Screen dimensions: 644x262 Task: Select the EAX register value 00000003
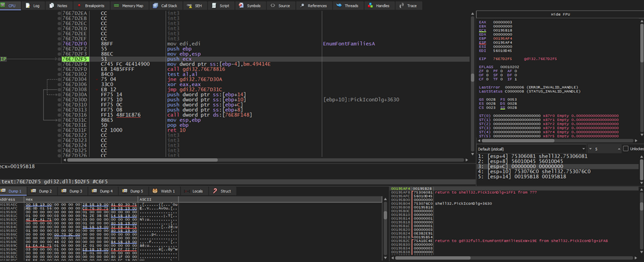click(x=502, y=22)
